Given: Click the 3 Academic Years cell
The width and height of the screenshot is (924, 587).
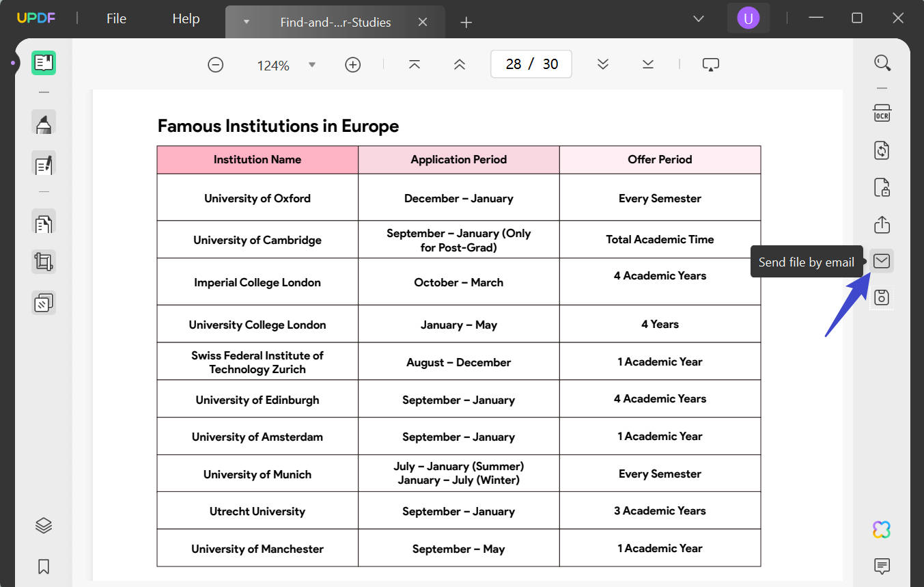Looking at the screenshot, I should tap(660, 511).
